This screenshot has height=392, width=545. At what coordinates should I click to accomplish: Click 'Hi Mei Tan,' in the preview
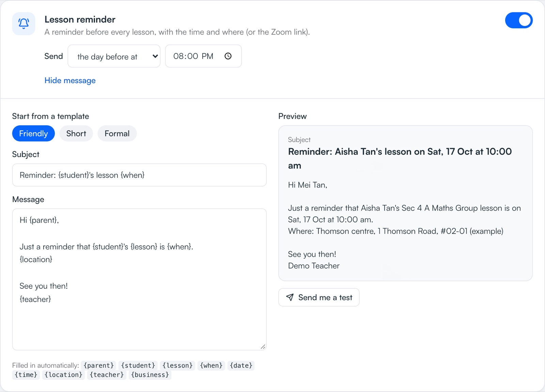click(x=308, y=185)
